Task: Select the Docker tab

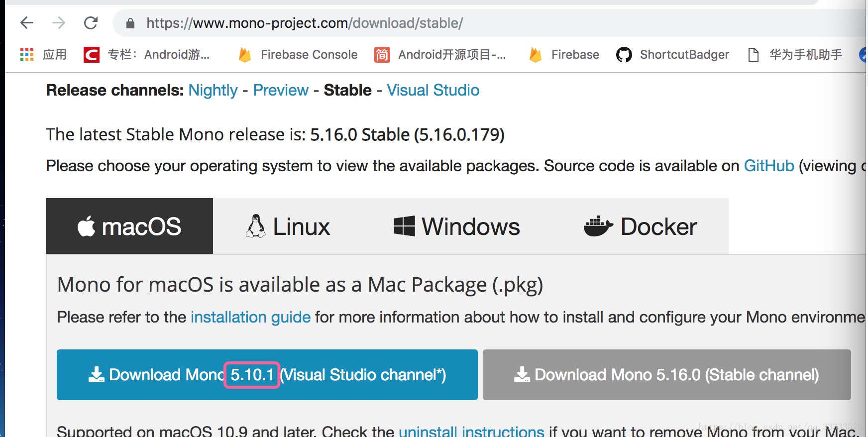Action: (x=640, y=226)
